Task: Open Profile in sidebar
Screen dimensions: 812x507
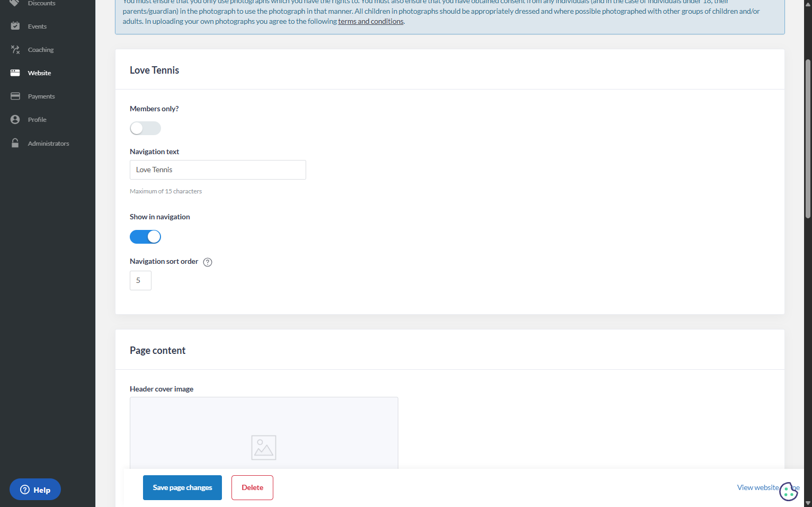Action: [37, 120]
